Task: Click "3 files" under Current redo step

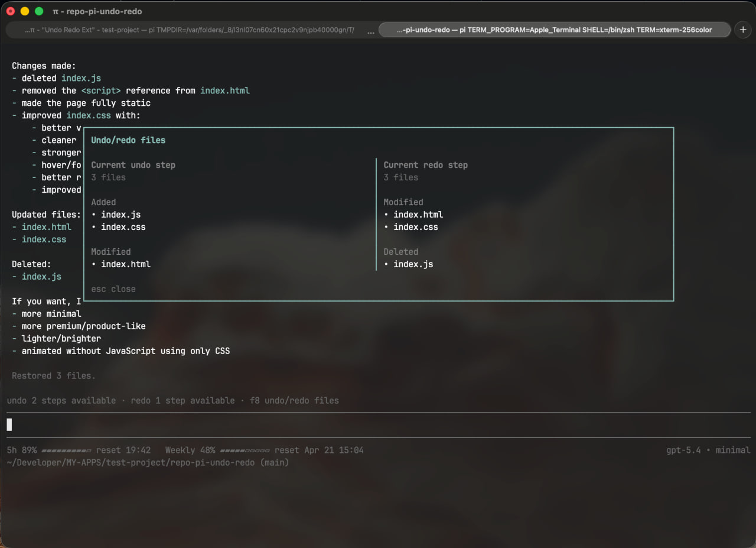Action: 400,177
